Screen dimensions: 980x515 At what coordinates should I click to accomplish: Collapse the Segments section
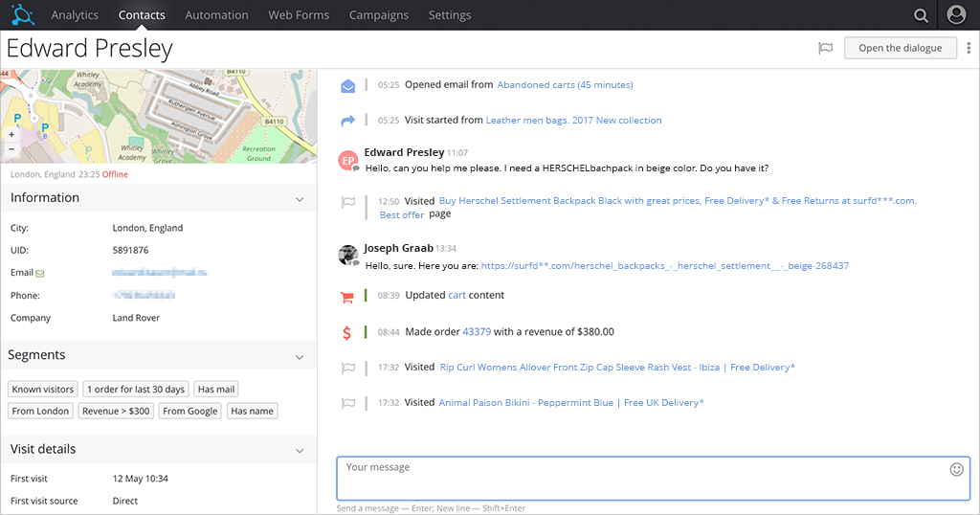[300, 357]
